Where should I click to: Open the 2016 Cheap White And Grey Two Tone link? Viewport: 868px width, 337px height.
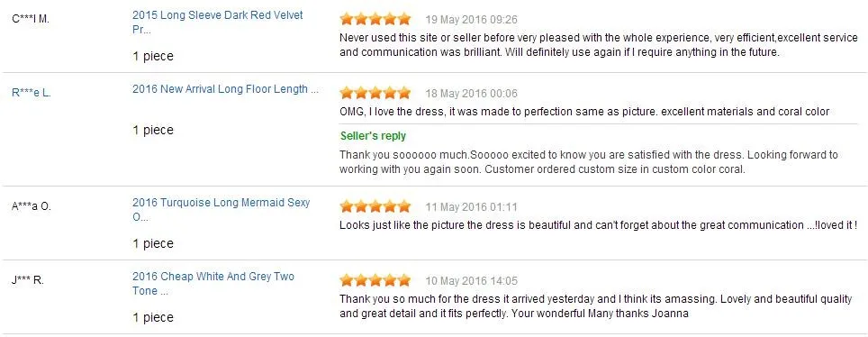[x=213, y=283]
